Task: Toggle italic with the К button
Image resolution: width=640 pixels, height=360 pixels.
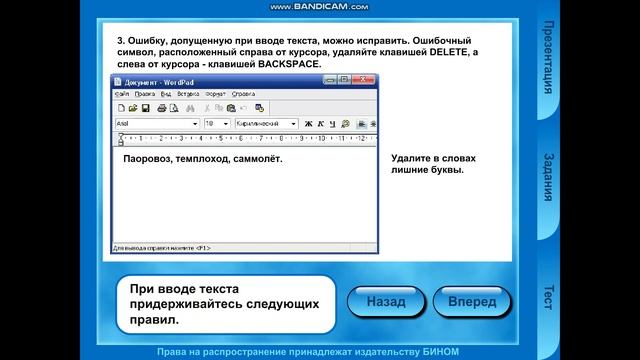Action: pos(320,124)
